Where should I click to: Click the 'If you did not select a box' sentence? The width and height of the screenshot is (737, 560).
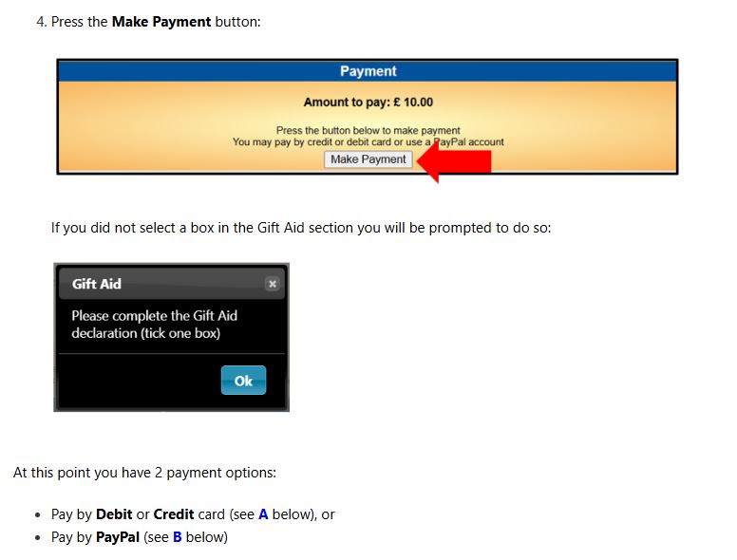(301, 228)
